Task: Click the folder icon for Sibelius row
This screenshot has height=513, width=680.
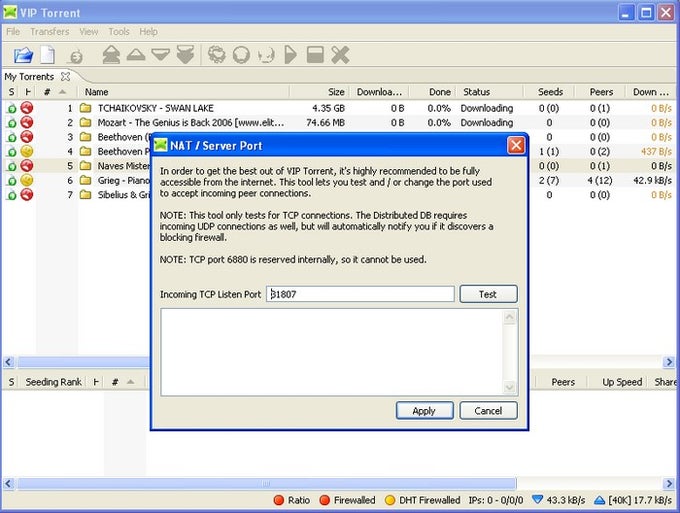Action: (86, 195)
